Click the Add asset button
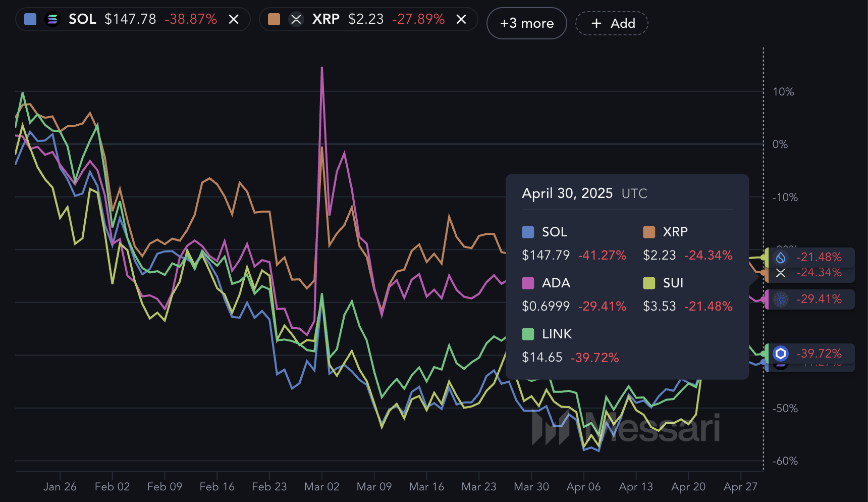868x502 pixels. click(x=612, y=23)
